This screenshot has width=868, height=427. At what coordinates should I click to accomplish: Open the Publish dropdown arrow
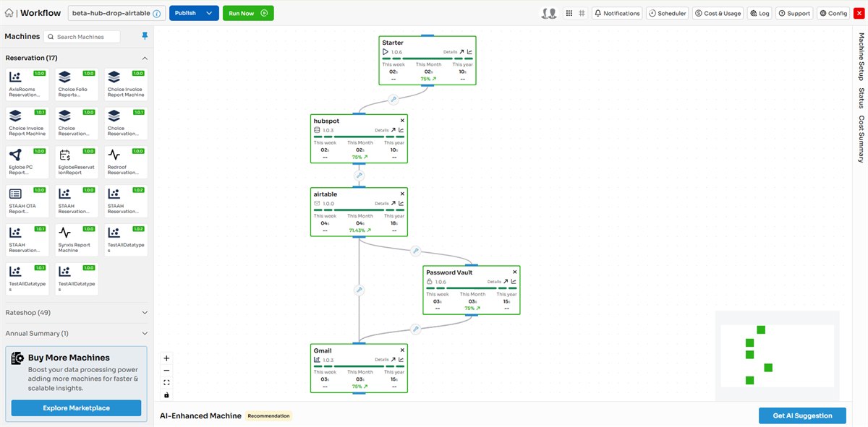click(210, 13)
